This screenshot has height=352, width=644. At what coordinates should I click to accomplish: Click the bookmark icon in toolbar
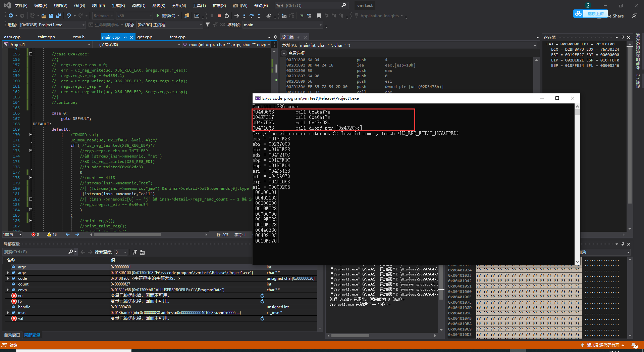(319, 16)
